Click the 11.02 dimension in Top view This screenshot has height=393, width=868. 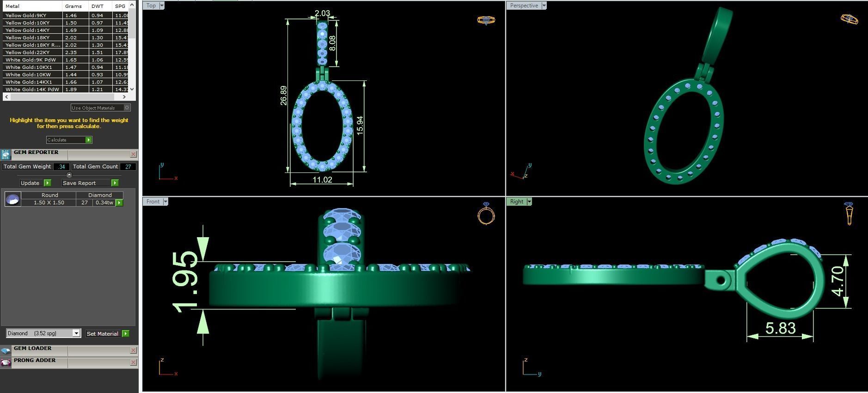point(322,179)
